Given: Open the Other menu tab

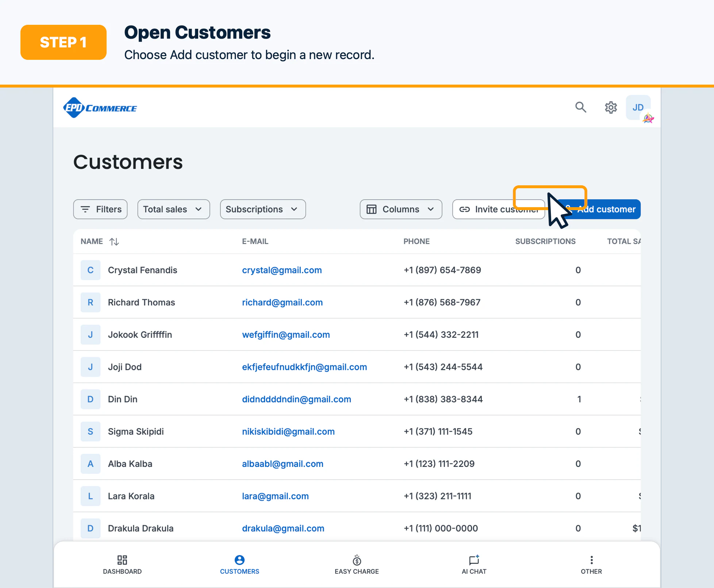Looking at the screenshot, I should click(x=591, y=565).
